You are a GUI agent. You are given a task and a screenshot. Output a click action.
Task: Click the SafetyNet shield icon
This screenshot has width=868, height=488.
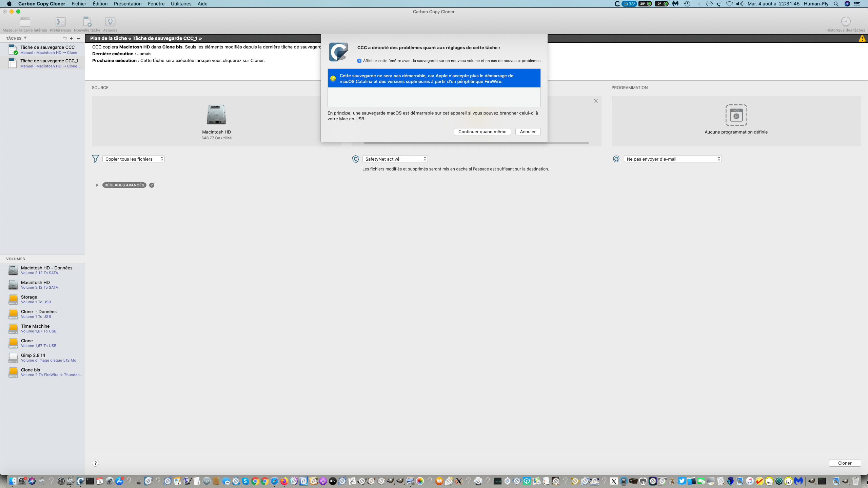coord(355,159)
